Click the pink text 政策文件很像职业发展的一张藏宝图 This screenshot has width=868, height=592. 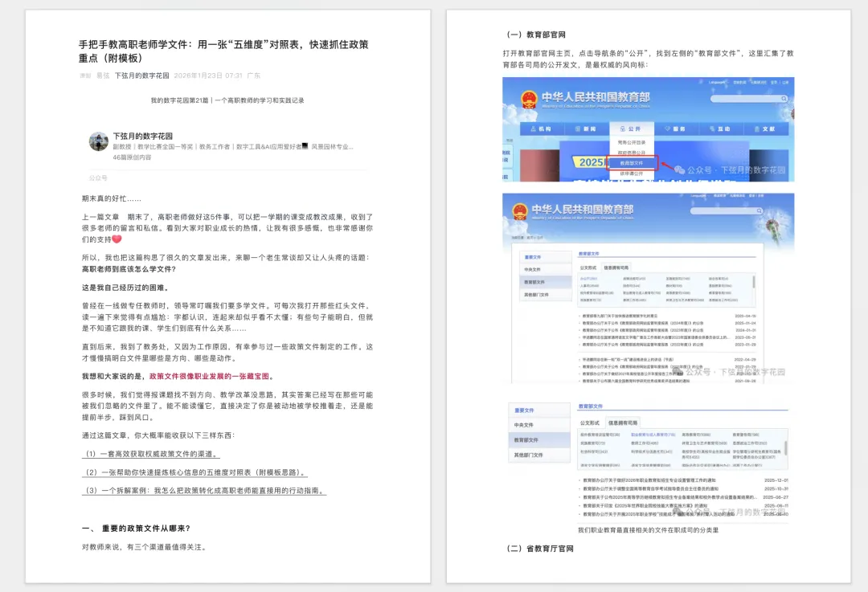pyautogui.click(x=209, y=376)
